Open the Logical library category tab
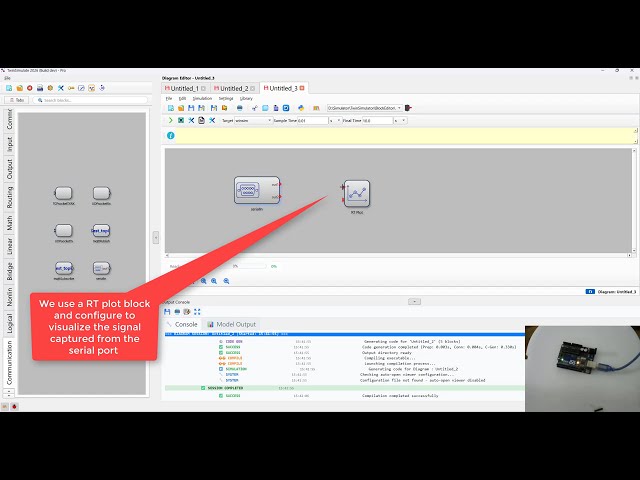The image size is (640, 480). click(x=9, y=323)
